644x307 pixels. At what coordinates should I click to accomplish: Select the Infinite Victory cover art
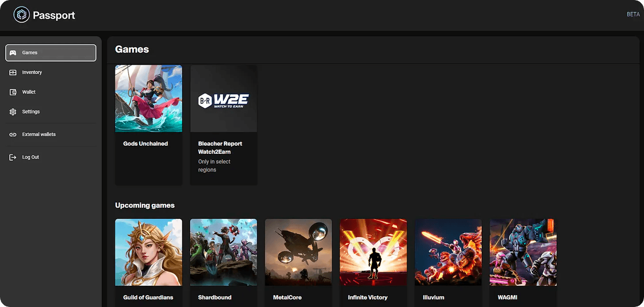373,252
